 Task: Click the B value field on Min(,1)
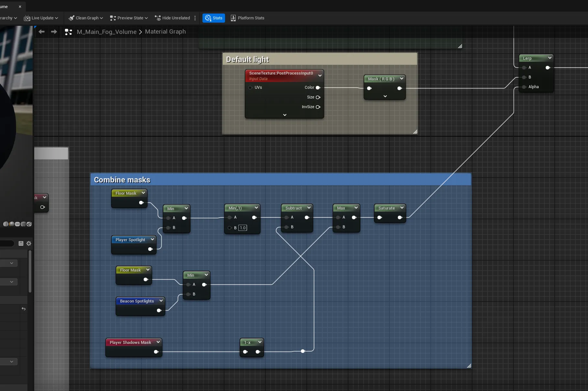tap(243, 228)
